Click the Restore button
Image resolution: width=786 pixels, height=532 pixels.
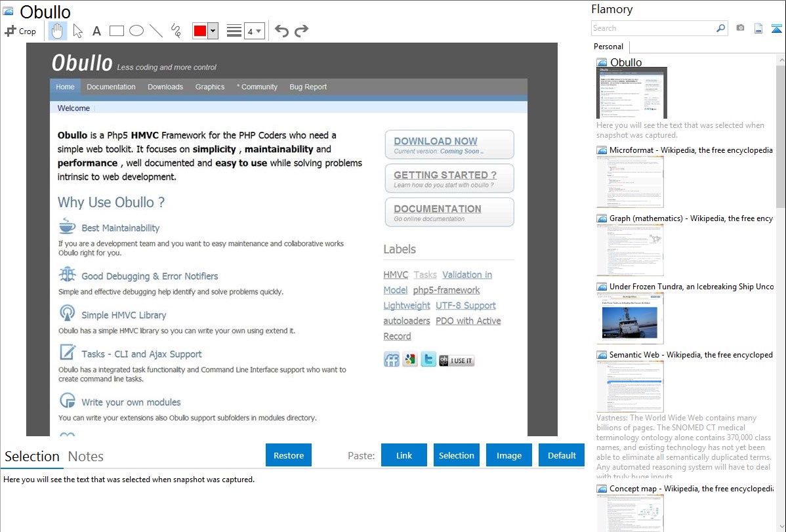289,455
